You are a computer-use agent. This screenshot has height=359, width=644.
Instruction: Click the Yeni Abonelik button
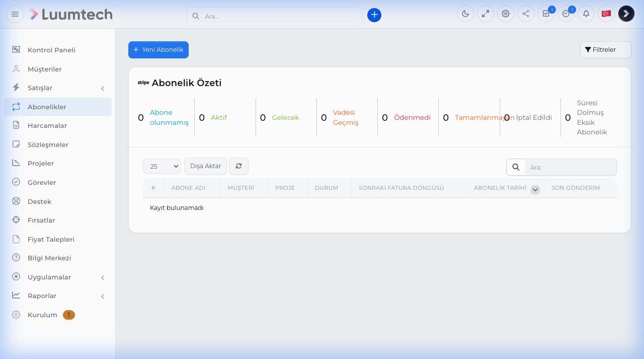(158, 50)
